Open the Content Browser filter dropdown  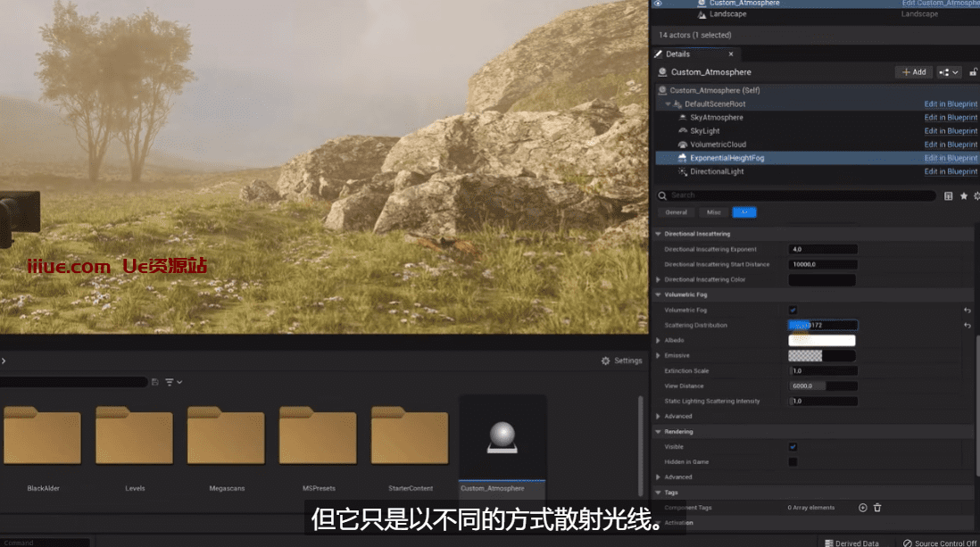(x=173, y=382)
